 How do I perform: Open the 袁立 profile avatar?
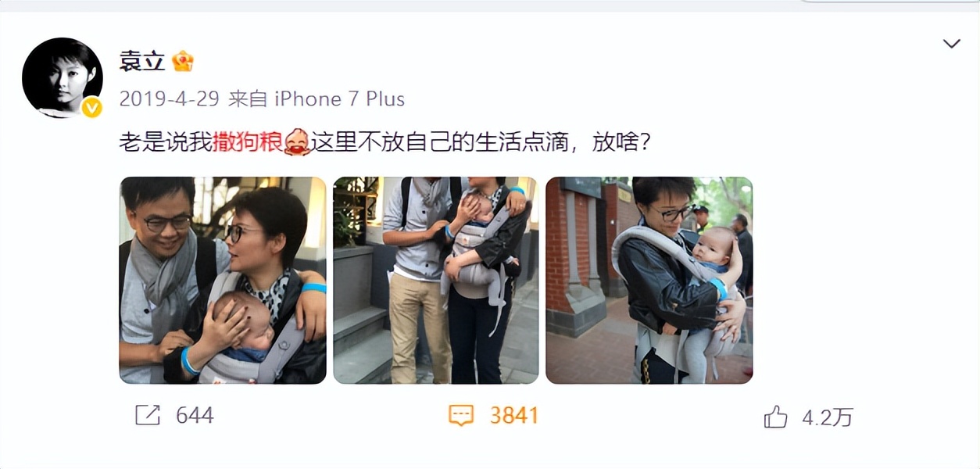click(x=63, y=77)
